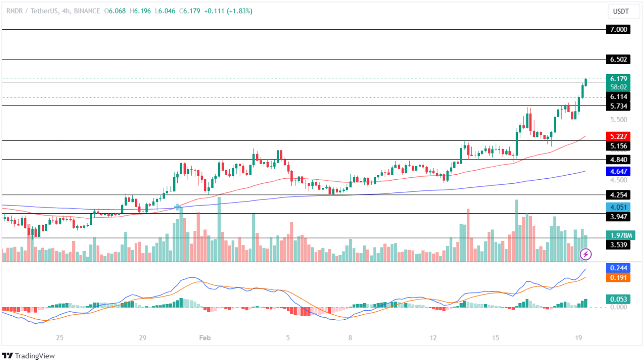Click the 4.500 price axis label
This screenshot has width=644, height=362.
click(618, 180)
